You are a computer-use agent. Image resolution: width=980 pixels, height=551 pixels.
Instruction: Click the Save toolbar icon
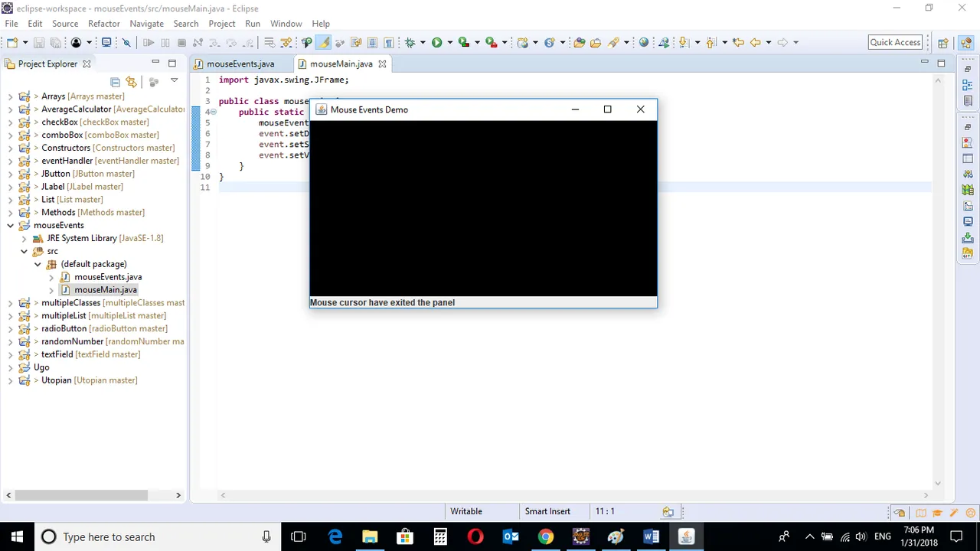point(38,42)
